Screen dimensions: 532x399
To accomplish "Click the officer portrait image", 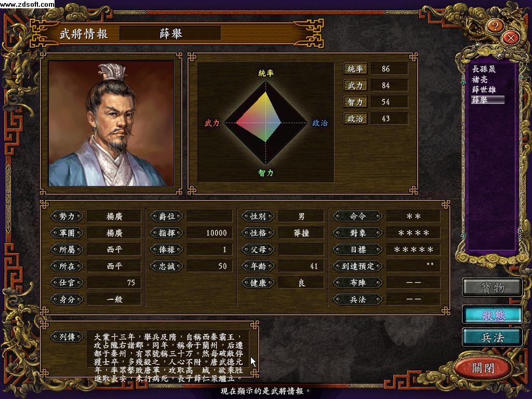I will pyautogui.click(x=111, y=124).
